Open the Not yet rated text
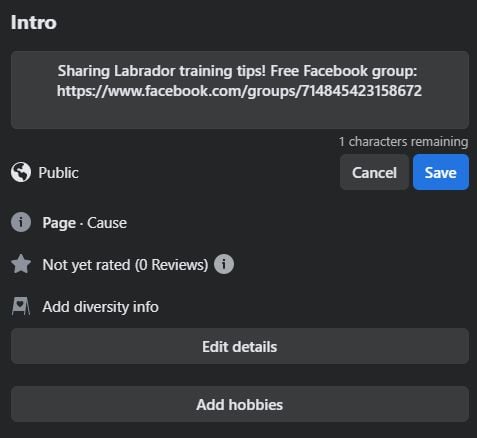Viewport: 477px width, 438px height. [x=86, y=265]
